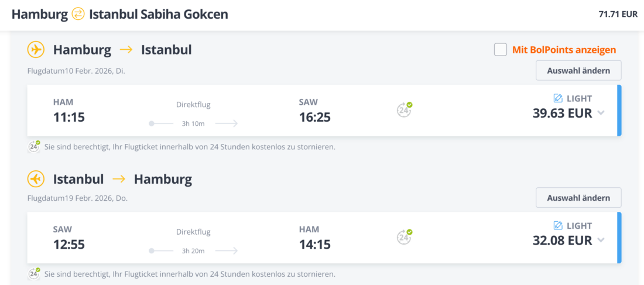Click the 24-hour cancellation icon in SAW–HAM flight row
Image resolution: width=644 pixels, height=285 pixels.
coord(404,236)
